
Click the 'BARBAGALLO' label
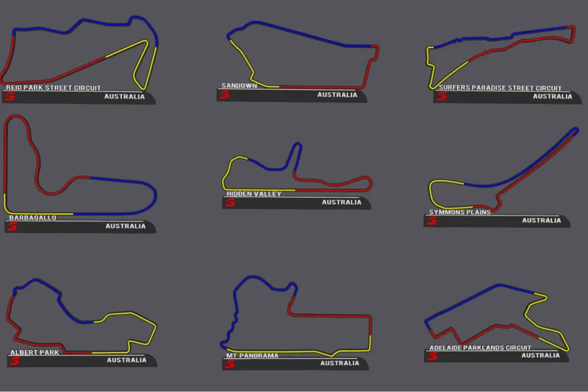32,218
